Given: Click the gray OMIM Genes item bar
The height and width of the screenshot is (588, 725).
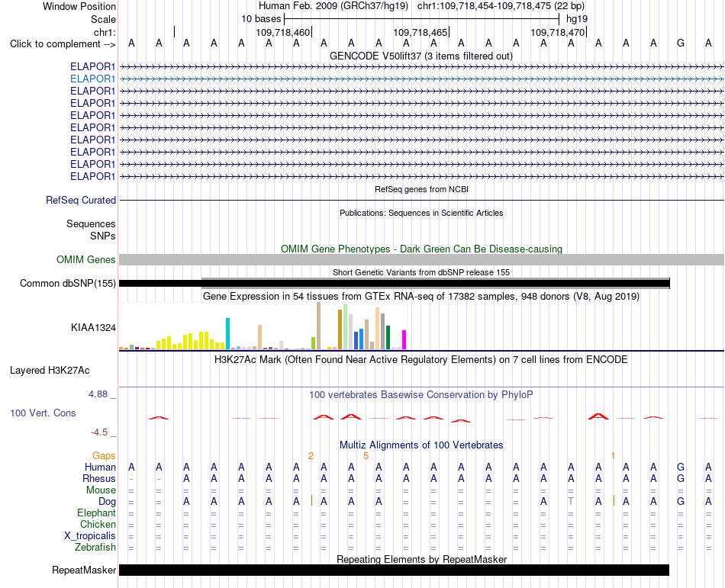Looking at the screenshot, I should tap(421, 259).
